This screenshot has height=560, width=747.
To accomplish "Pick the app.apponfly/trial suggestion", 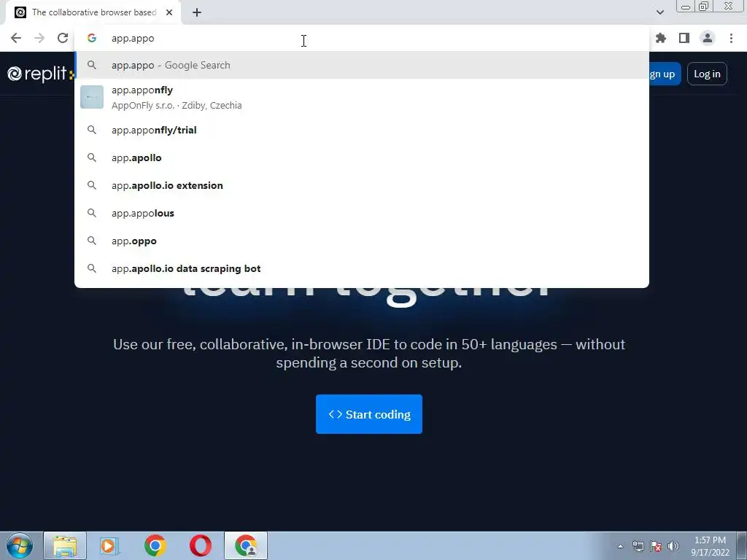I will coord(362,130).
